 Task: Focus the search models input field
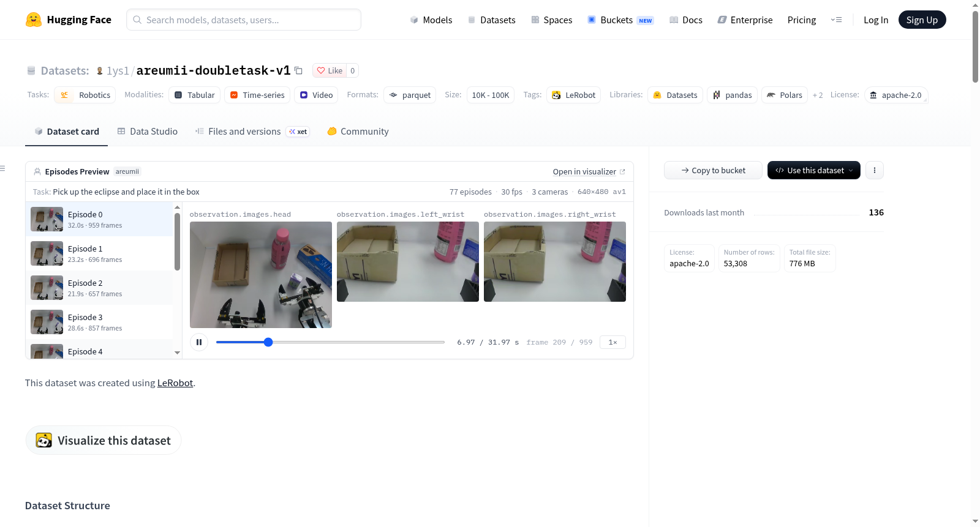point(244,20)
